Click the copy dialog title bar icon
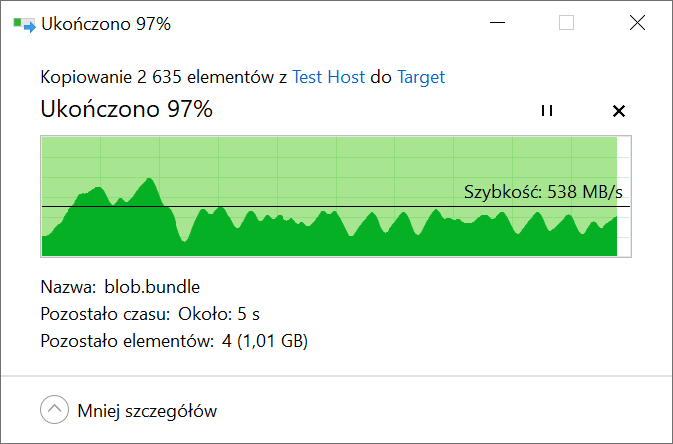Screen dimensions: 673x444 click(x=24, y=24)
